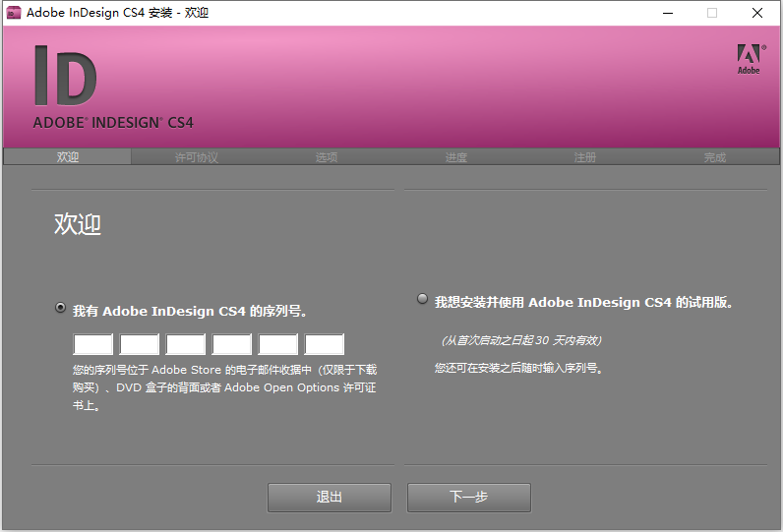This screenshot has height=532, width=783.
Task: Click the third serial number field
Action: pyautogui.click(x=186, y=344)
